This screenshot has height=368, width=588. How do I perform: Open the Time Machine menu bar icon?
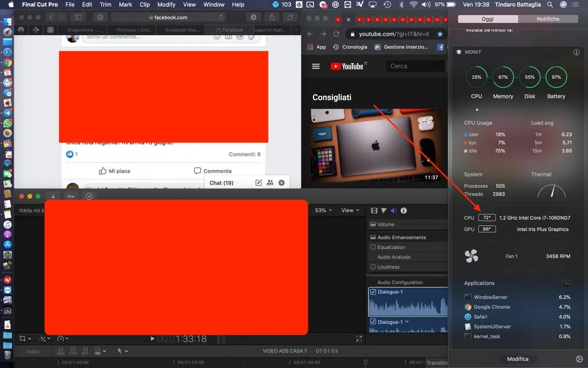point(387,5)
